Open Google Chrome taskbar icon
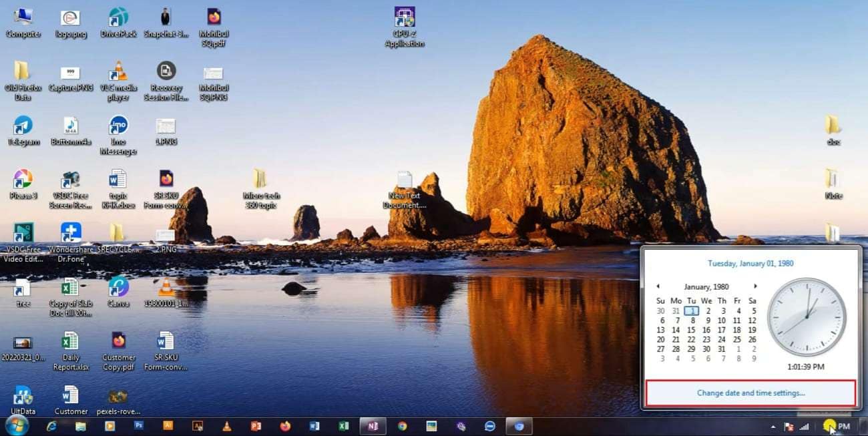This screenshot has height=436, width=868. pos(402,426)
